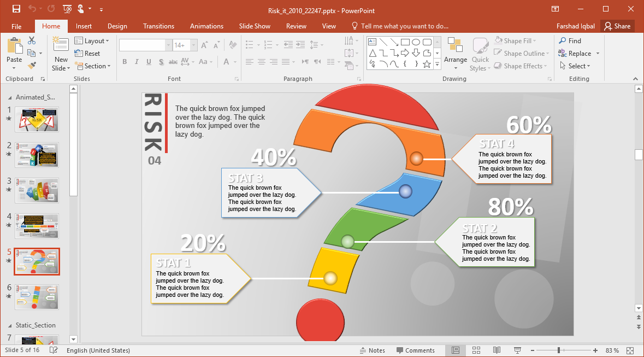Select slide 3 thumbnail
The width and height of the screenshot is (644, 357).
(x=37, y=190)
